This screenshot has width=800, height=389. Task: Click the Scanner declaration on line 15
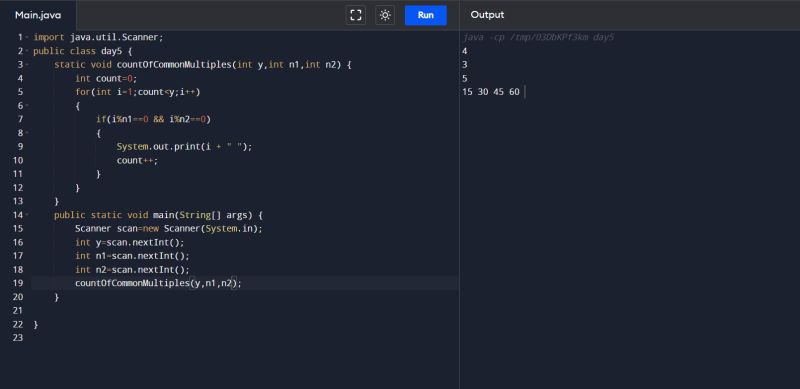168,228
